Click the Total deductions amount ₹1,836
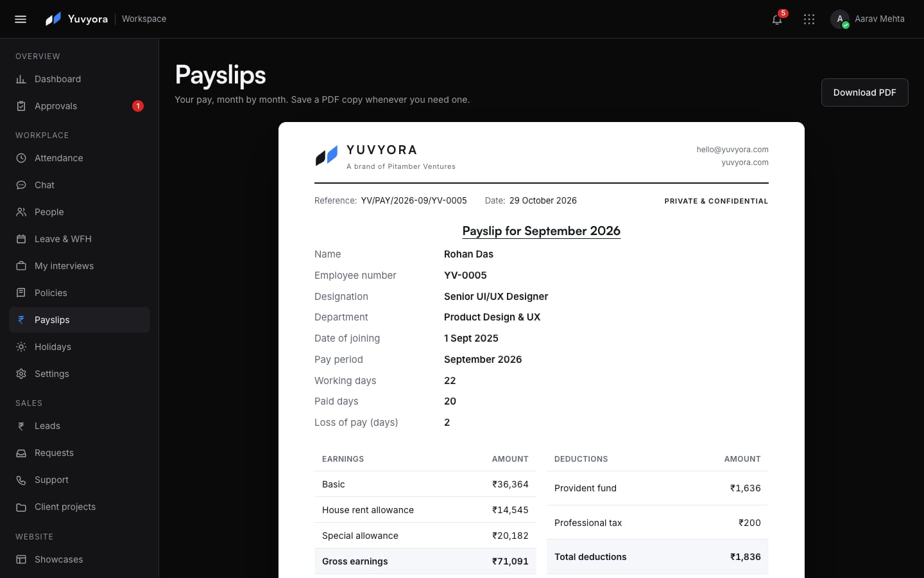Screen dimensions: 924x578 (745, 557)
